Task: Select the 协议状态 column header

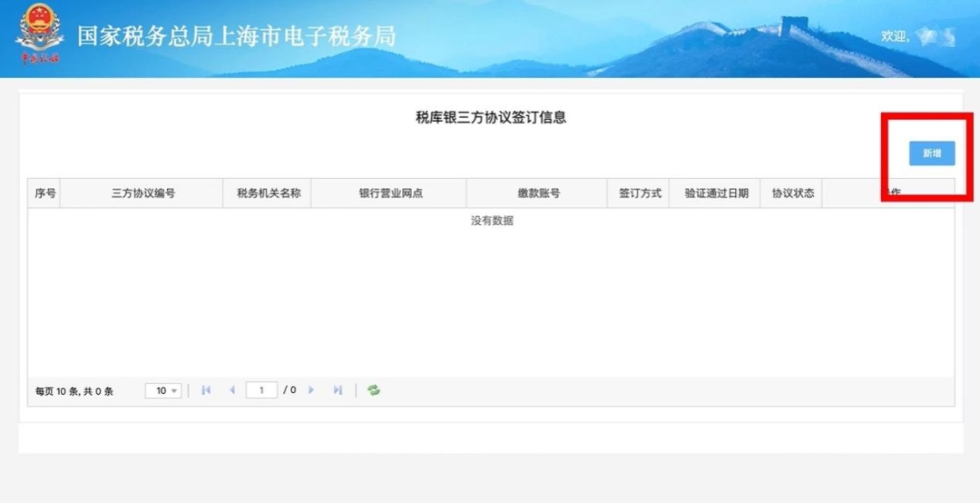Action: pyautogui.click(x=792, y=193)
